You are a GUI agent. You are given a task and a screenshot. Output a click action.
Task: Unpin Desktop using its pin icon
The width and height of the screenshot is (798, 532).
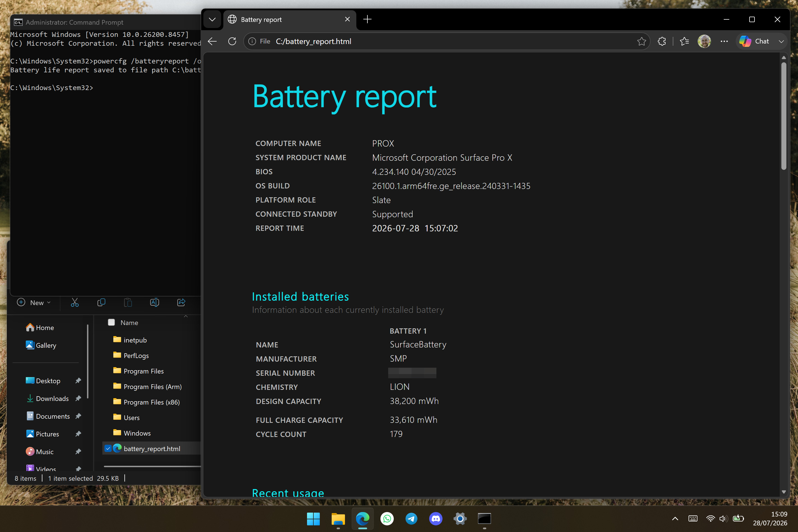coord(78,381)
